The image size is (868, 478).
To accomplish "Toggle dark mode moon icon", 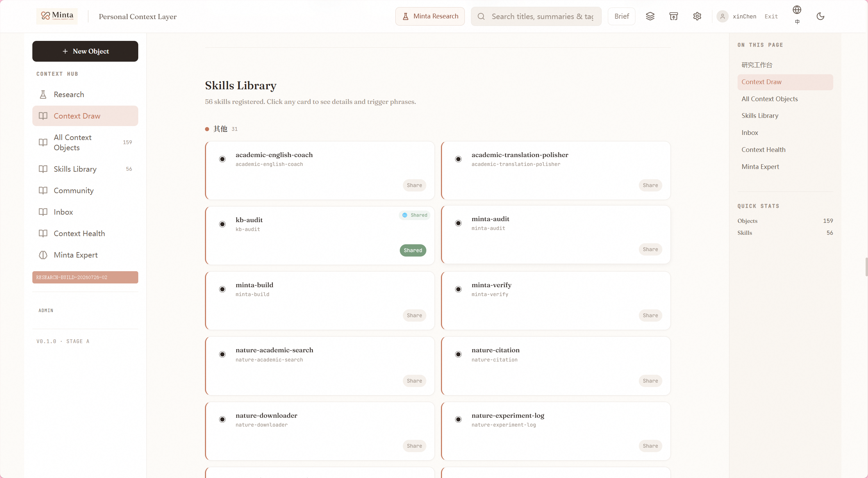I will [820, 16].
